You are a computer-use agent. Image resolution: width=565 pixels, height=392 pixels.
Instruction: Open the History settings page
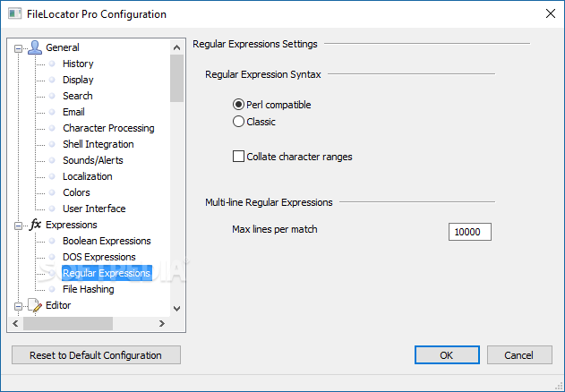(x=78, y=64)
